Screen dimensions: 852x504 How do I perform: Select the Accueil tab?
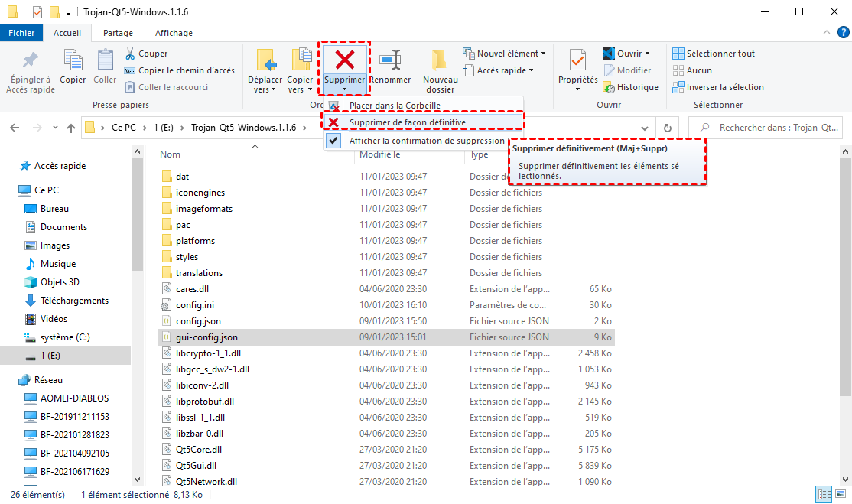pyautogui.click(x=67, y=33)
